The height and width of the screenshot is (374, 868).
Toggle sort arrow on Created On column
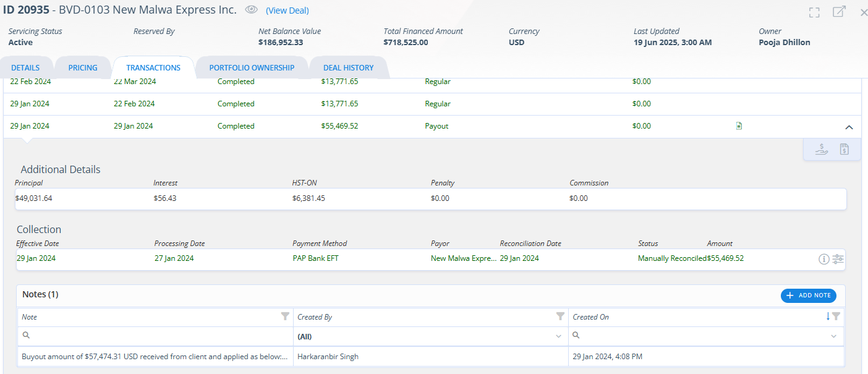pos(828,317)
